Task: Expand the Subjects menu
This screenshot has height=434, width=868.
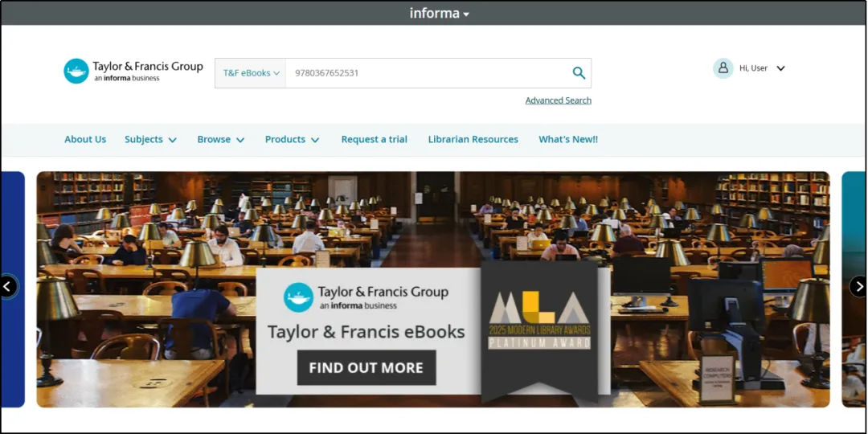Action: click(x=150, y=140)
